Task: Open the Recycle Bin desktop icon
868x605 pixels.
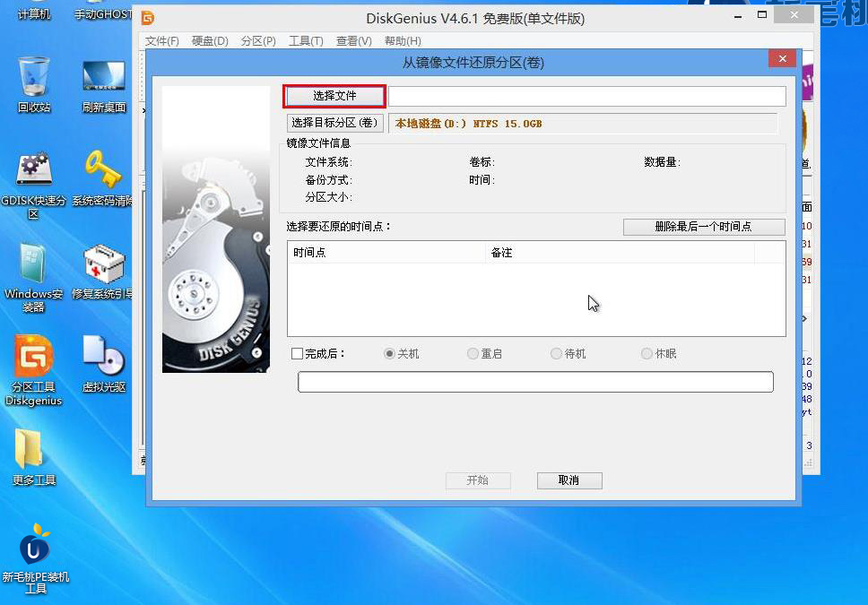Action: click(34, 84)
